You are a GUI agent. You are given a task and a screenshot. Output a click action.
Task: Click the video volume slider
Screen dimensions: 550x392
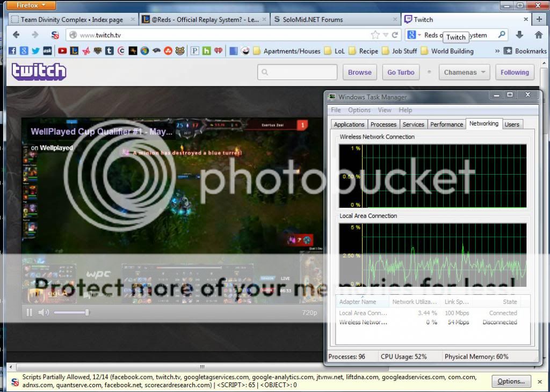click(71, 312)
